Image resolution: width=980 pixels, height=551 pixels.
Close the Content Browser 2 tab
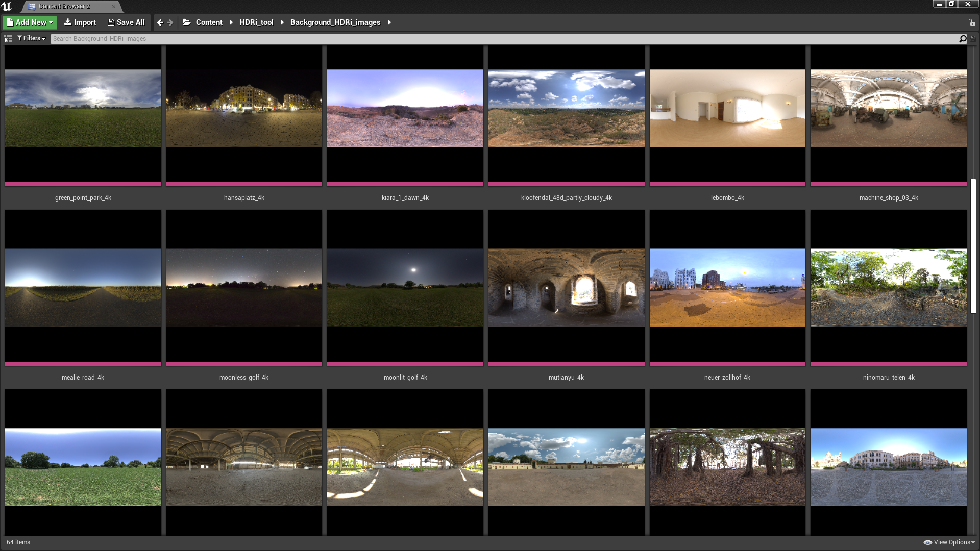tap(113, 7)
